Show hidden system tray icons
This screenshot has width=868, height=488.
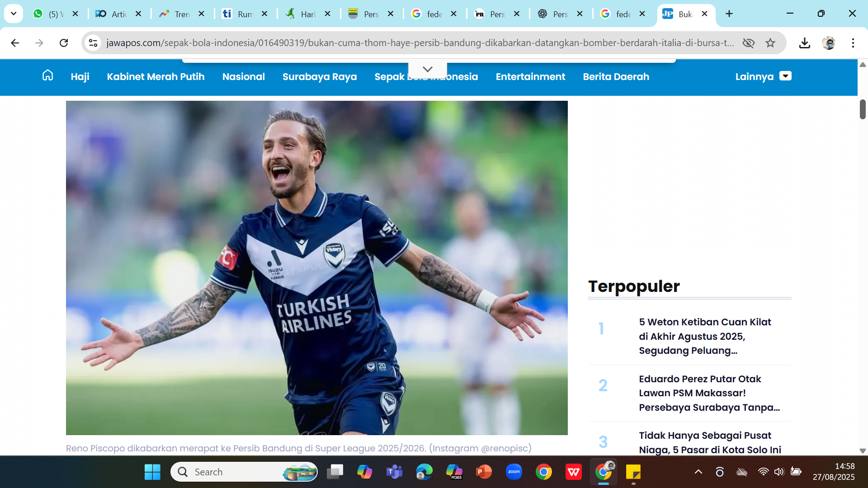698,472
